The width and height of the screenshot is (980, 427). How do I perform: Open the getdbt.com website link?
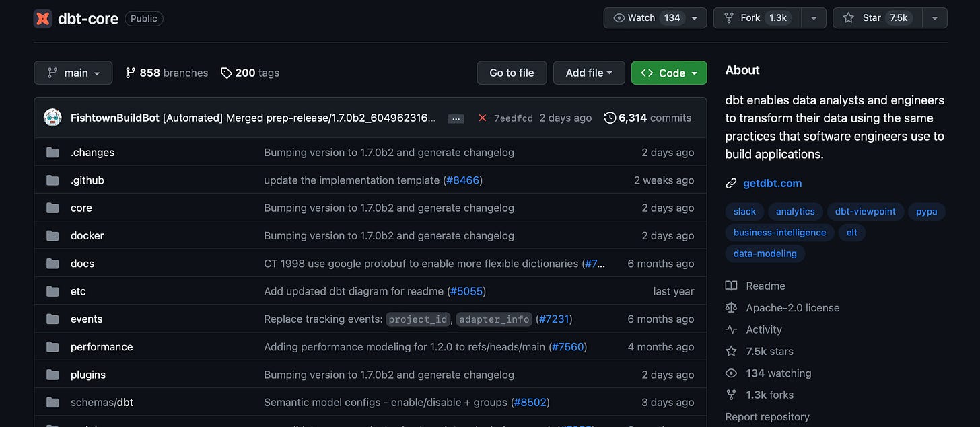coord(772,183)
